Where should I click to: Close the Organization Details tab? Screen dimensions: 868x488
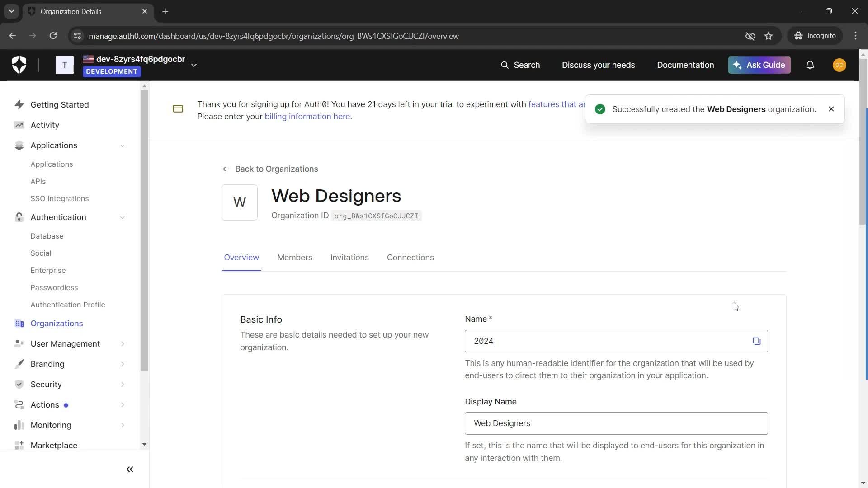[145, 11]
